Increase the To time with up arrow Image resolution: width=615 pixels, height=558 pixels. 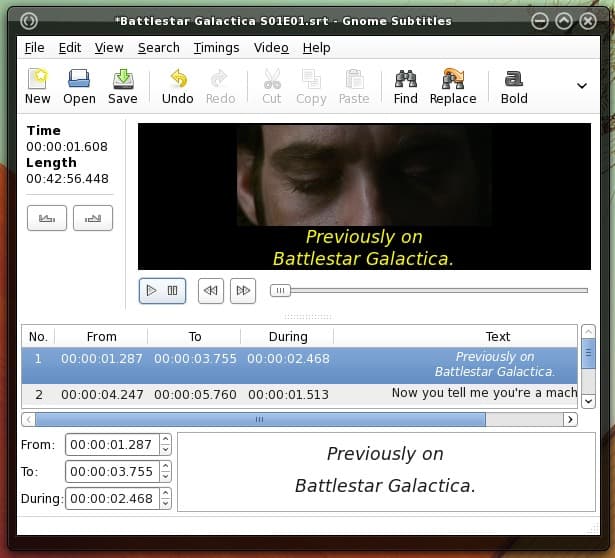166,466
